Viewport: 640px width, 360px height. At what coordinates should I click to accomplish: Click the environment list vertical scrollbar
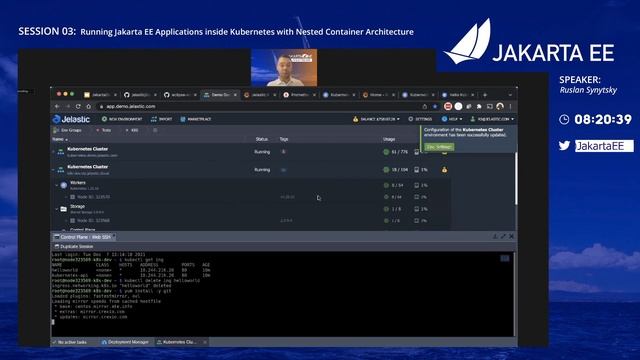coord(516,178)
